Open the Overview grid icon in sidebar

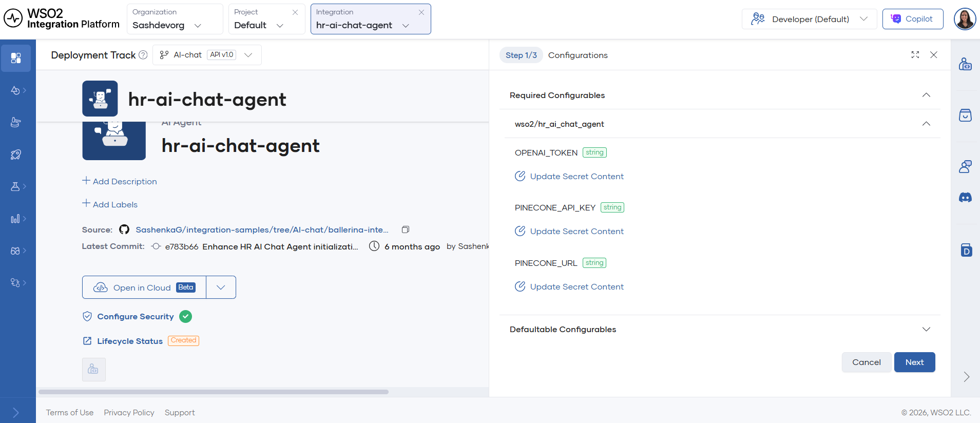(16, 58)
